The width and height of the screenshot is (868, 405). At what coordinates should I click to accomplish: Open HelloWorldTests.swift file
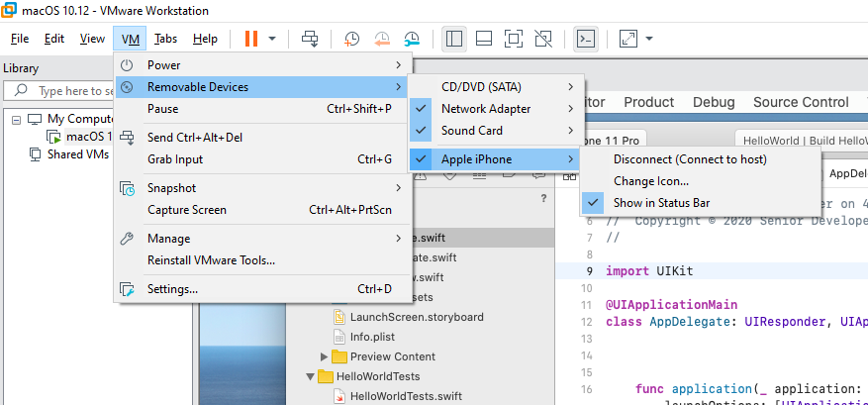[x=406, y=396]
